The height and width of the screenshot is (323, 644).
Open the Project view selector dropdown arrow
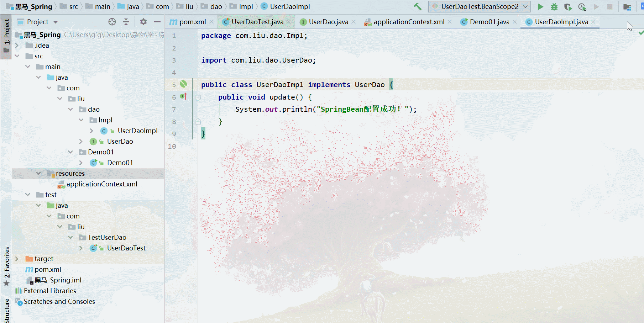point(56,22)
